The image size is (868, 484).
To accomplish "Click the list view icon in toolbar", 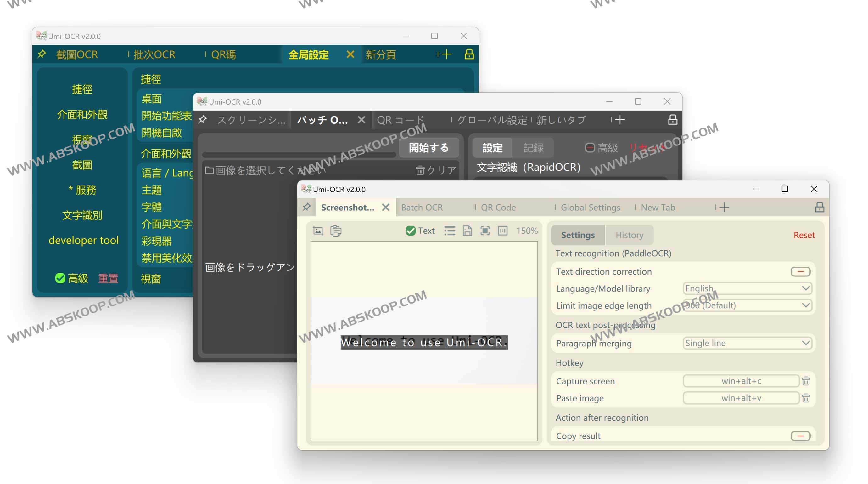I will coord(450,231).
